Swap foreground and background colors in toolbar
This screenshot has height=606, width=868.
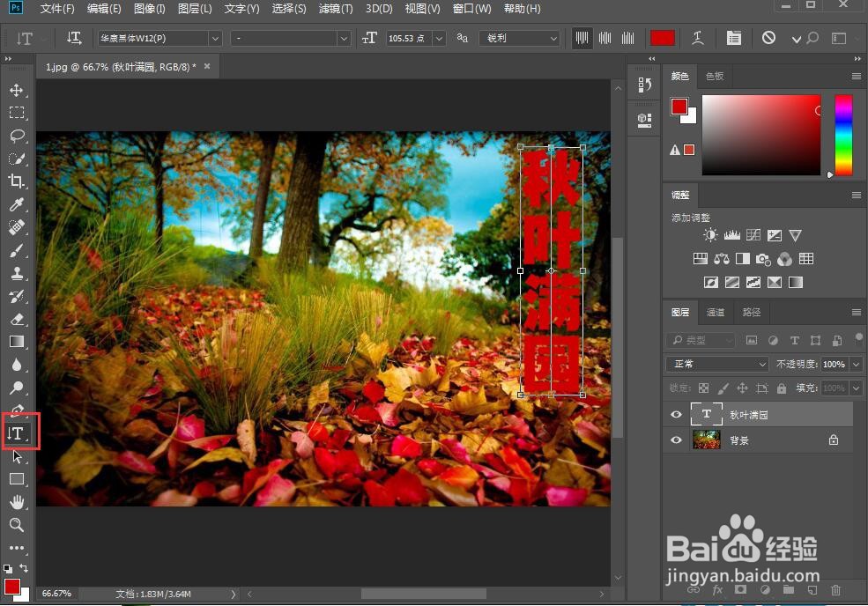point(24,568)
